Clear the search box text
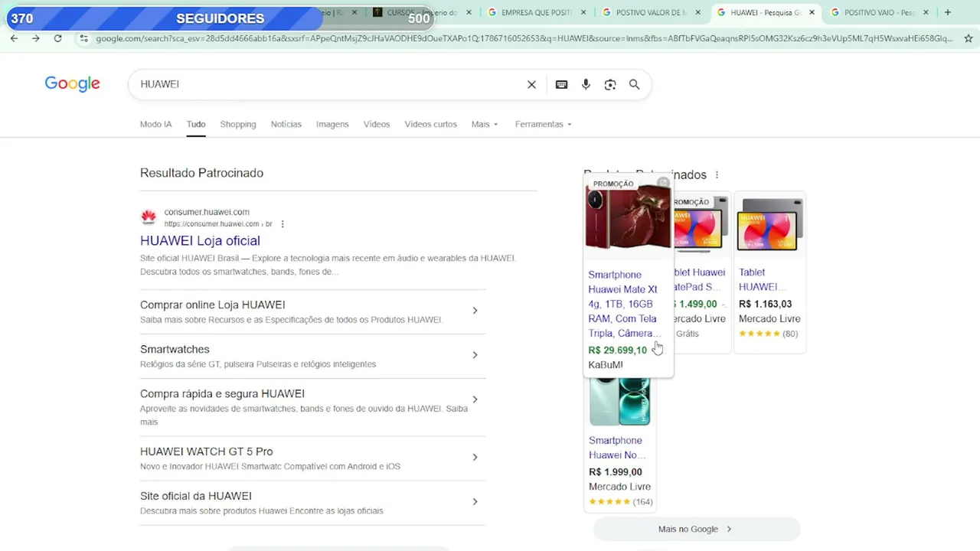Screen dimensions: 980x551 click(531, 84)
